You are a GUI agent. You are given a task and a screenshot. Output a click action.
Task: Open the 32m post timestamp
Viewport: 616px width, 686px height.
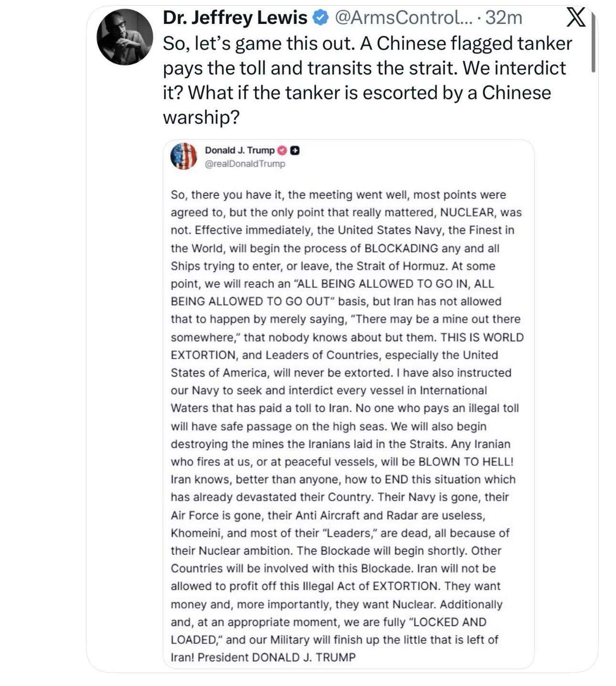pyautogui.click(x=503, y=18)
